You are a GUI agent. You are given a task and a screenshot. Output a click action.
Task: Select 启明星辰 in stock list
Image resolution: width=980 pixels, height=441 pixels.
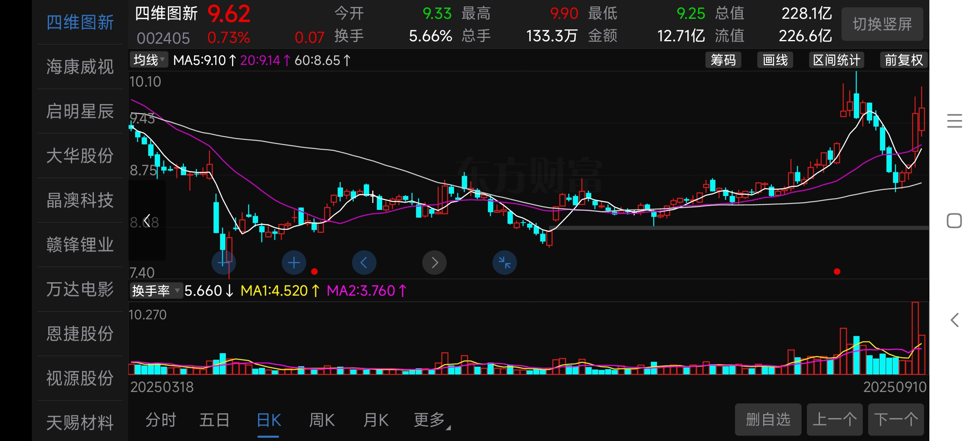click(x=80, y=111)
